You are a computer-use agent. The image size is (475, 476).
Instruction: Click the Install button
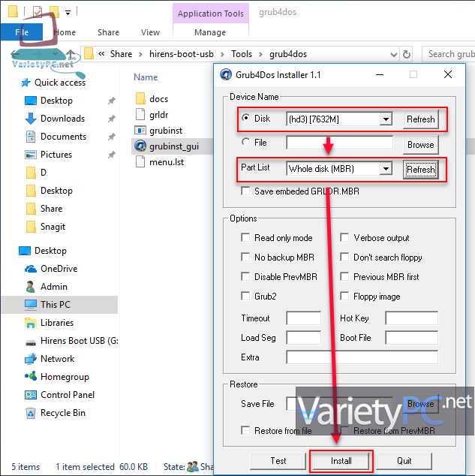pos(341,461)
